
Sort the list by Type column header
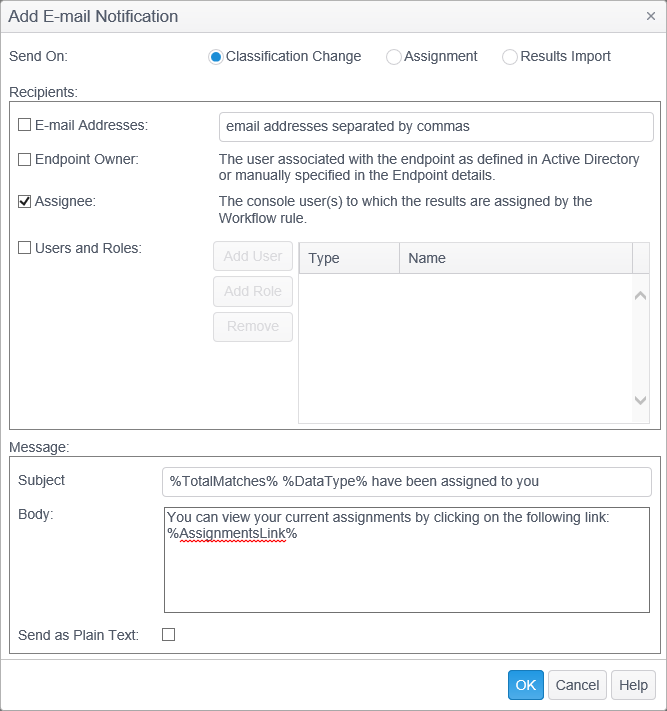pyautogui.click(x=349, y=258)
